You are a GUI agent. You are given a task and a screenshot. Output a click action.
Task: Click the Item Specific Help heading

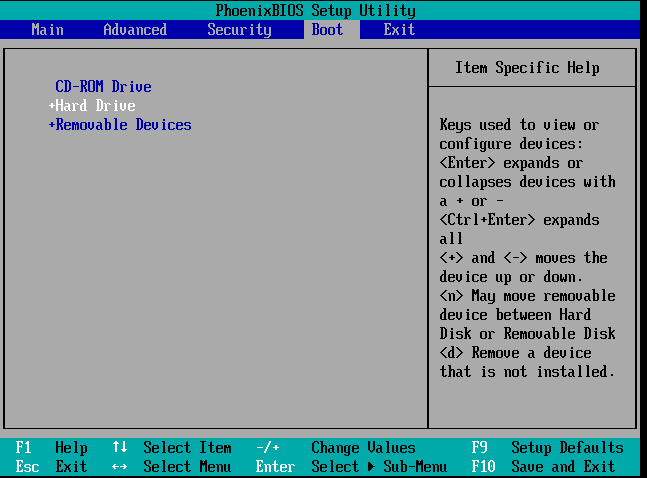(527, 68)
